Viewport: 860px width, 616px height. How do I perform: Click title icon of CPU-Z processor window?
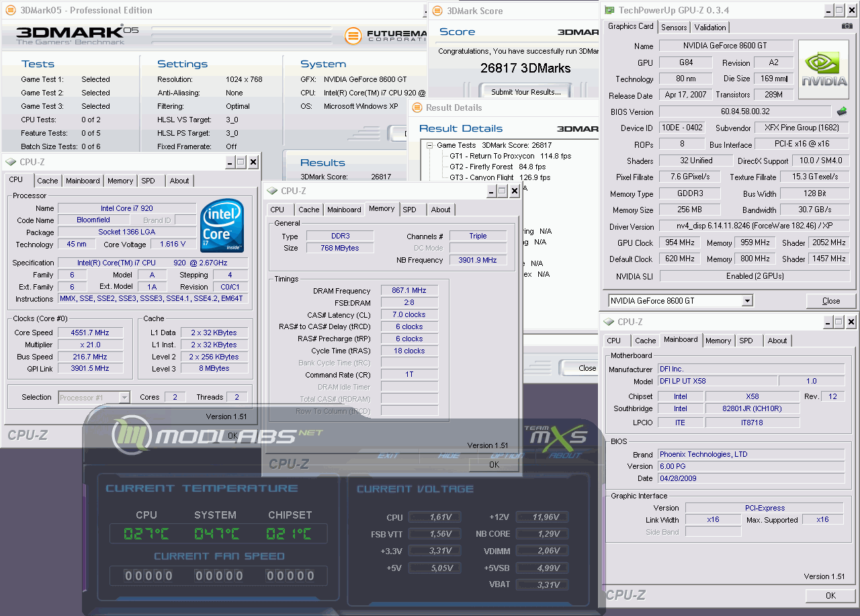[x=11, y=162]
